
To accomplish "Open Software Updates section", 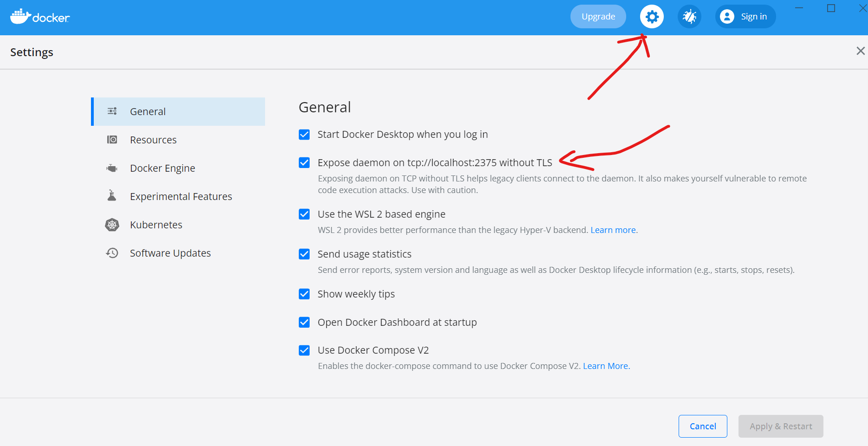I will tap(178, 253).
